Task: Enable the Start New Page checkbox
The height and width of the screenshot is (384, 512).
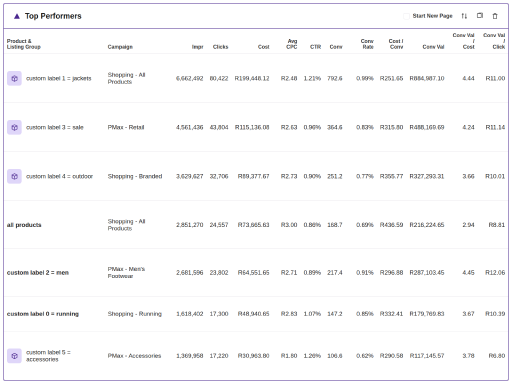Action: point(406,16)
